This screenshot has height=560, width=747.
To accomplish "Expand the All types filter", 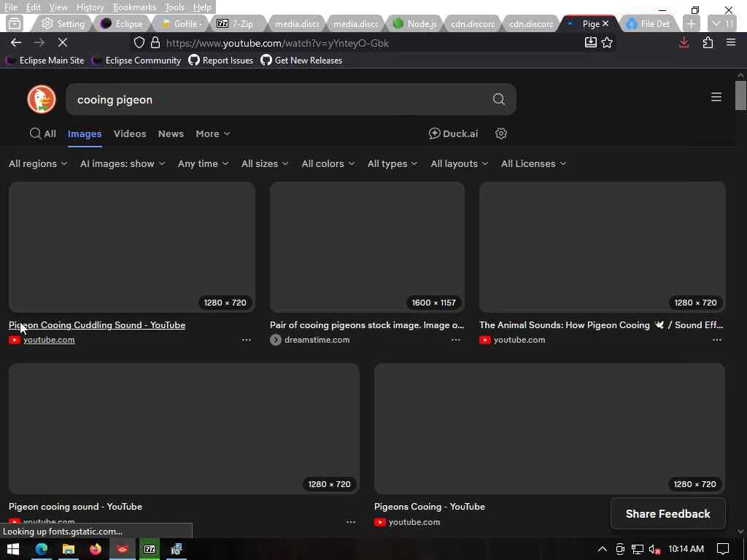I will tap(392, 164).
